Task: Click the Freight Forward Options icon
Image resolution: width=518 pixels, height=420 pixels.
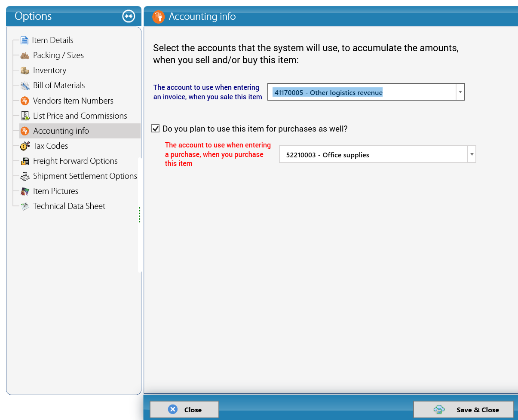Action: click(25, 161)
